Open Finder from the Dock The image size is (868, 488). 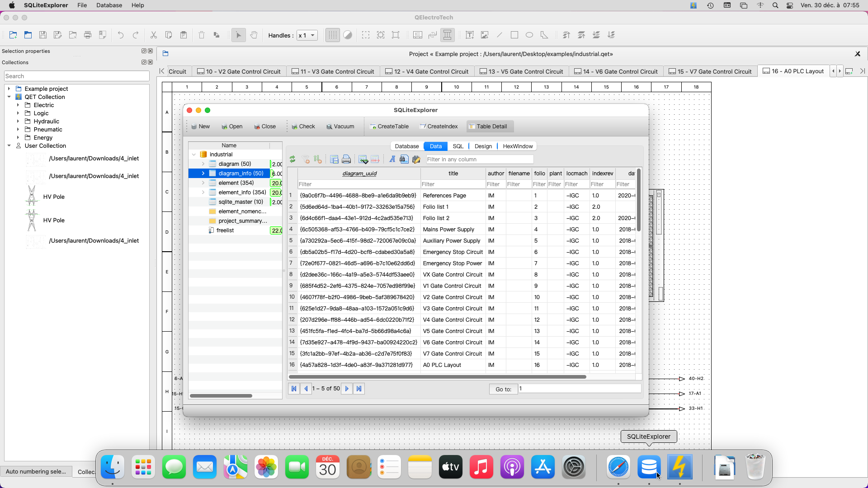(x=113, y=467)
